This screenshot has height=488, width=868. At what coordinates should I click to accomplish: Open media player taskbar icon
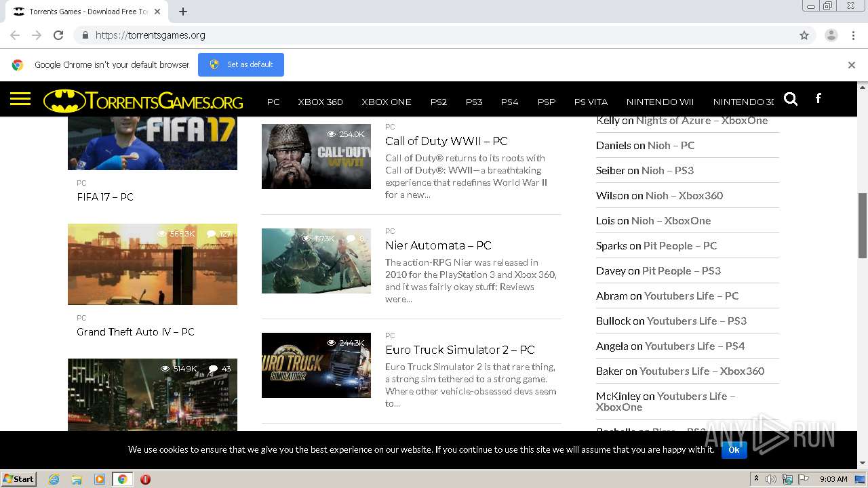tap(100, 479)
